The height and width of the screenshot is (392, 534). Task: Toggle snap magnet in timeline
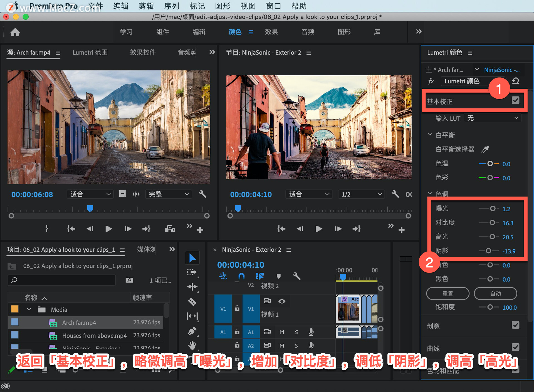click(x=241, y=276)
